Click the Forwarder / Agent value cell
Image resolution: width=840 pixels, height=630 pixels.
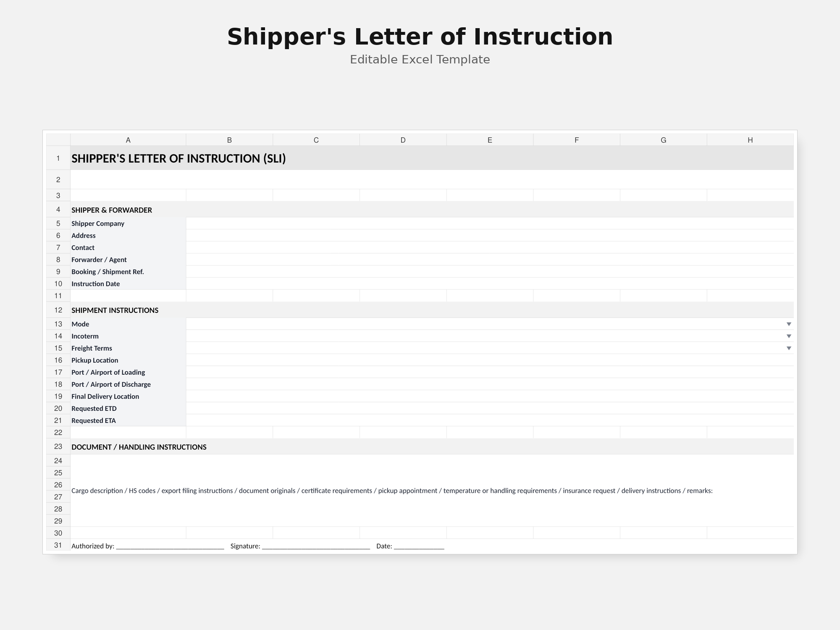coord(490,260)
